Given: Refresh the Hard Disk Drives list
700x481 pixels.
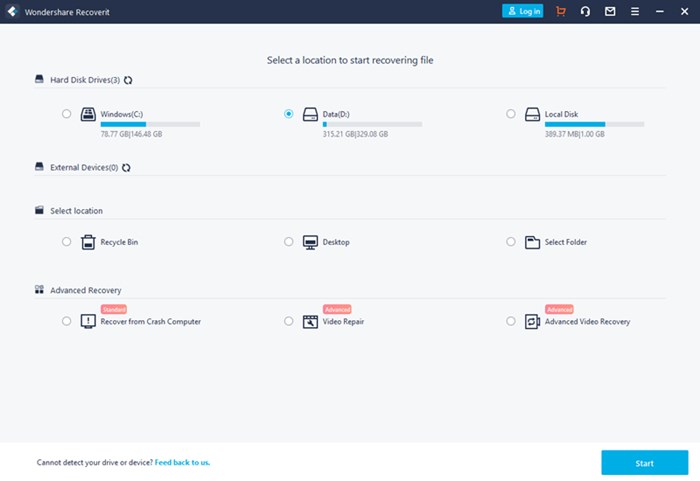Looking at the screenshot, I should point(128,80).
